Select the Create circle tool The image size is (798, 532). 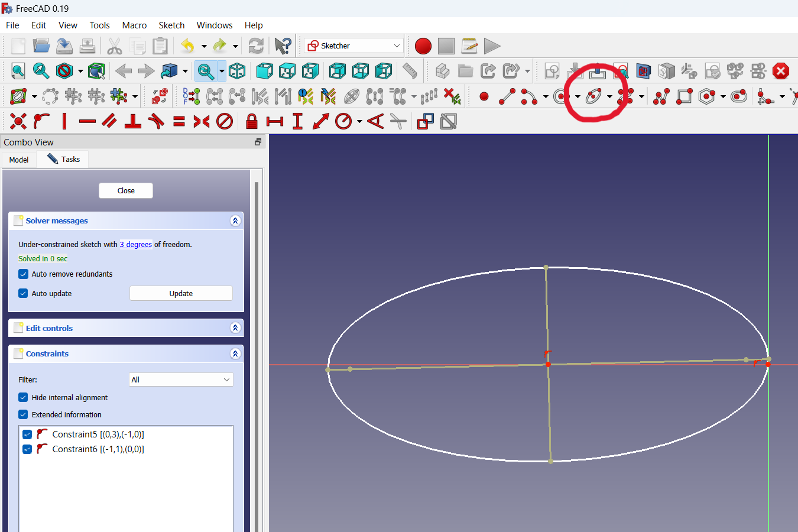[x=562, y=96]
